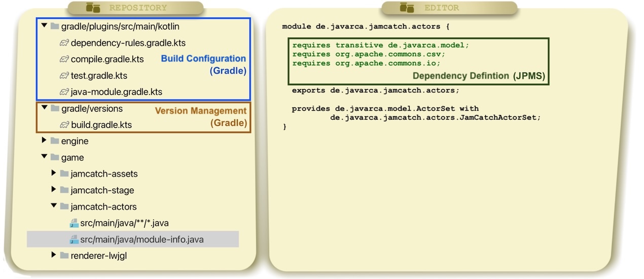Open build.gradle.kts under gradle/versions
644x279 pixels.
[x=101, y=125]
